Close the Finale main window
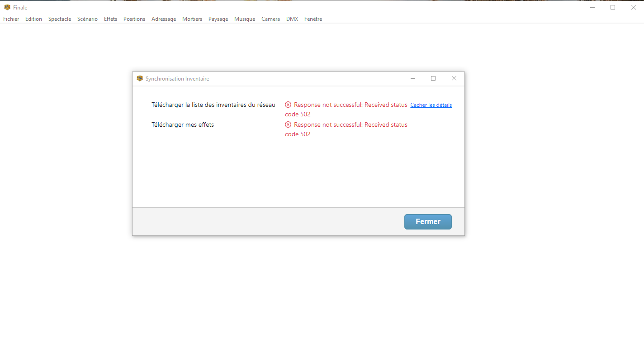Viewport: 644px width, 354px height. (x=634, y=7)
